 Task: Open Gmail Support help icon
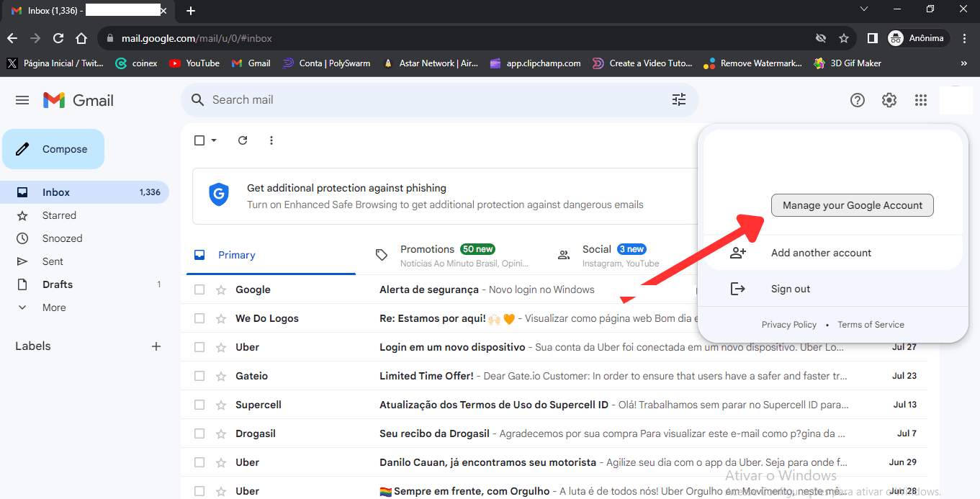(x=857, y=100)
